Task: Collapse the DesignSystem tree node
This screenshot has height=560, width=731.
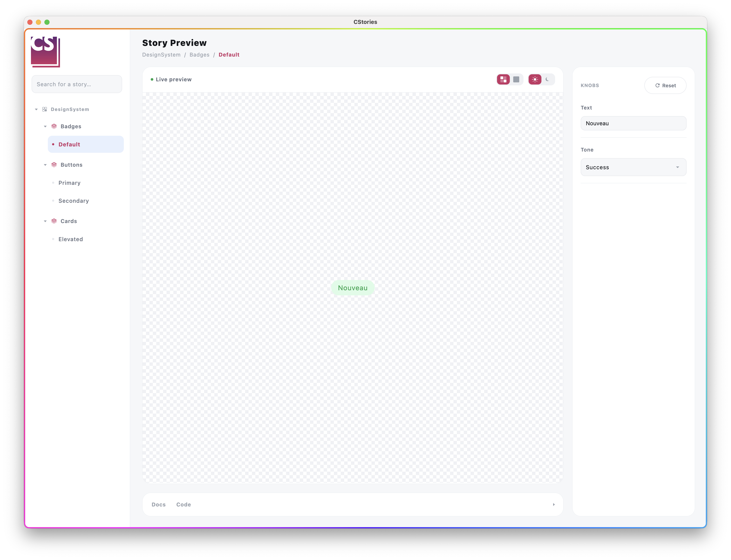Action: click(36, 109)
